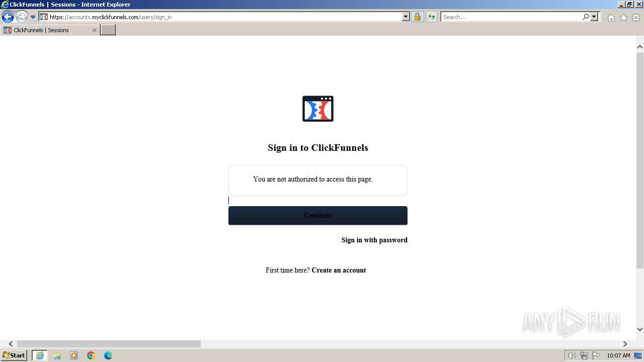Restore down the Internet Explorer window
Viewport: 644px width, 362px height.
point(630,5)
